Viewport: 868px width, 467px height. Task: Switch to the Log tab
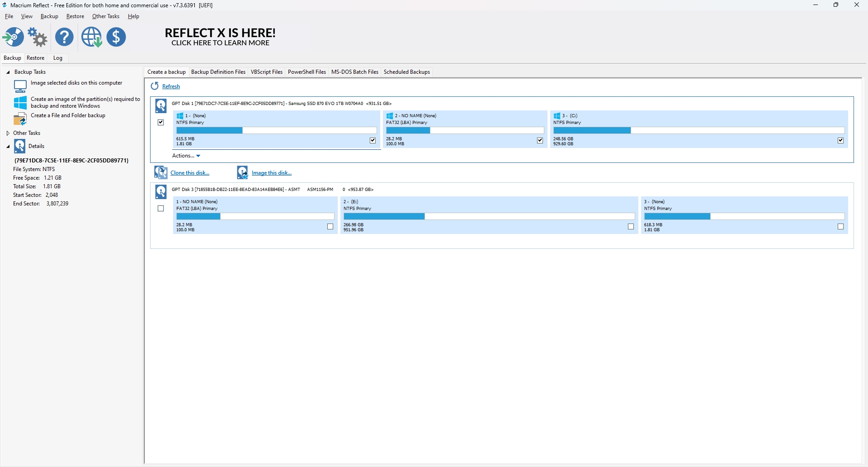click(58, 58)
